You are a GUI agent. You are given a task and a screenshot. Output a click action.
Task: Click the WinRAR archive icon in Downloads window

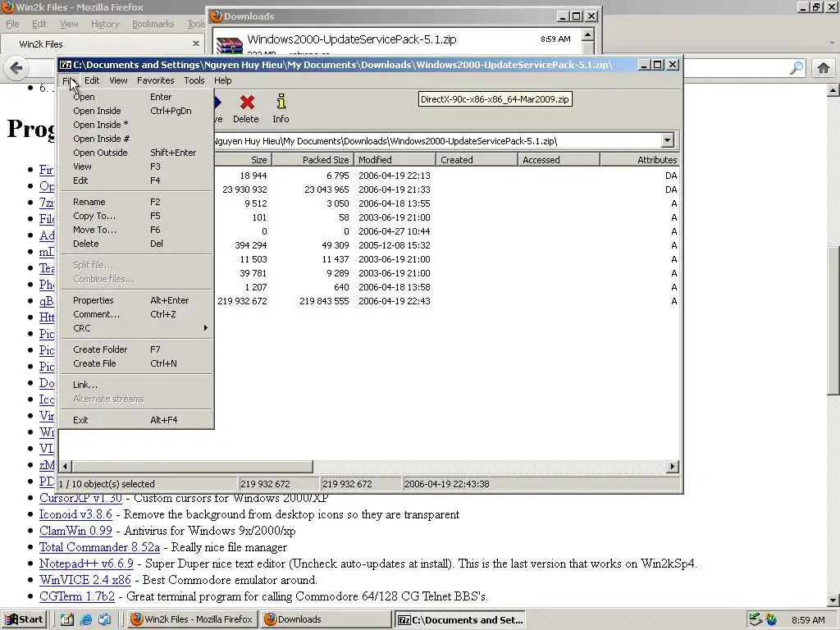[x=230, y=46]
